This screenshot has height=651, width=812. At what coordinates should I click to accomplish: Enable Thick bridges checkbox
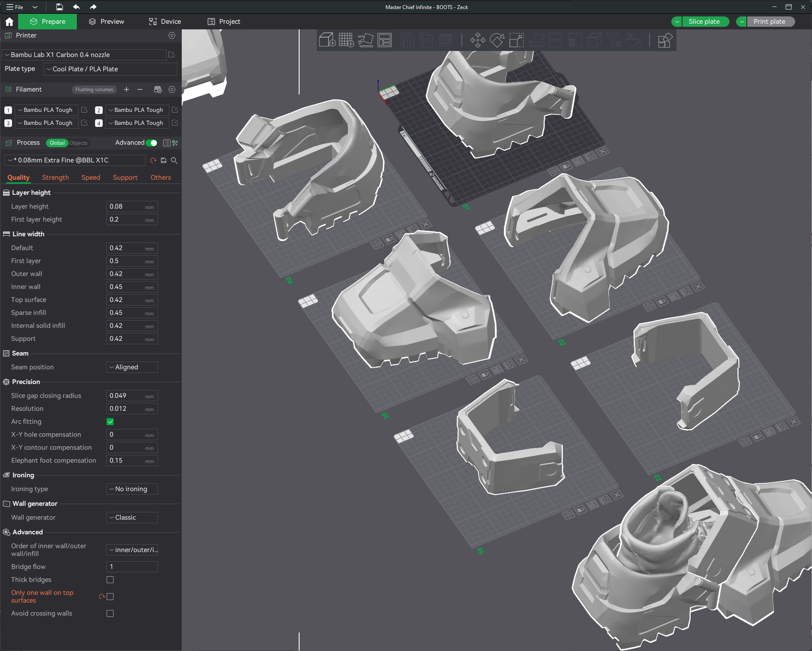[110, 580]
